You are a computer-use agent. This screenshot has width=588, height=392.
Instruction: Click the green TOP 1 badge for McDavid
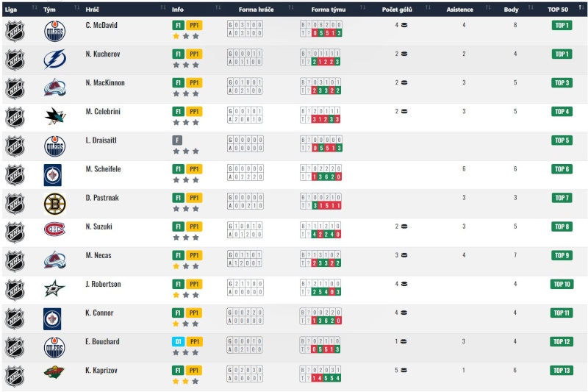pos(562,25)
